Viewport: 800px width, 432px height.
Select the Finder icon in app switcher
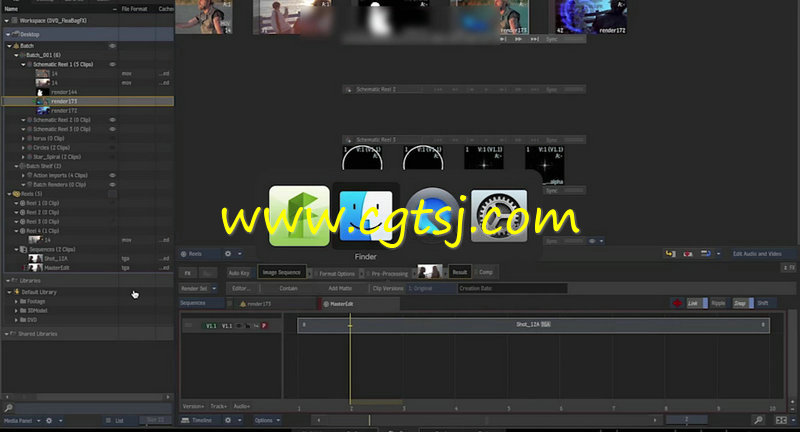click(x=366, y=216)
